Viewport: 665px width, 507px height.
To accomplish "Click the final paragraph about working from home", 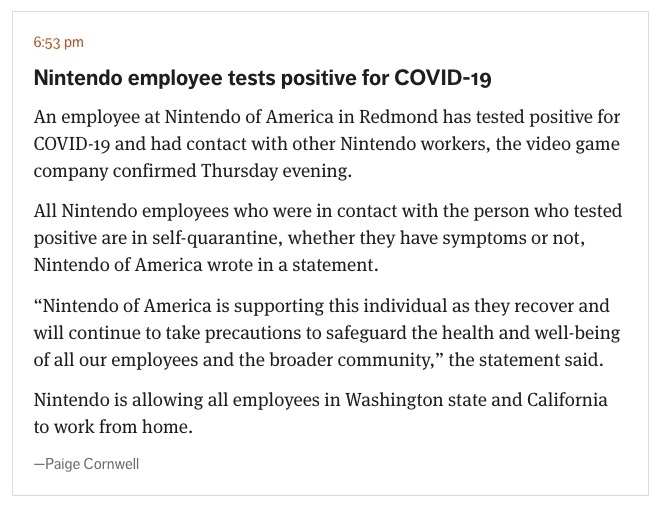I will pyautogui.click(x=321, y=413).
